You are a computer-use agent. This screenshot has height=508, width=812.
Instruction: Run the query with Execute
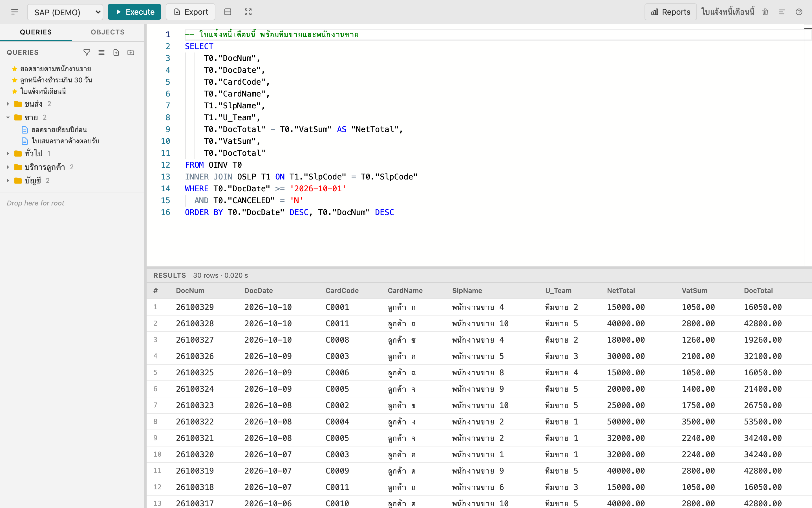(x=134, y=12)
